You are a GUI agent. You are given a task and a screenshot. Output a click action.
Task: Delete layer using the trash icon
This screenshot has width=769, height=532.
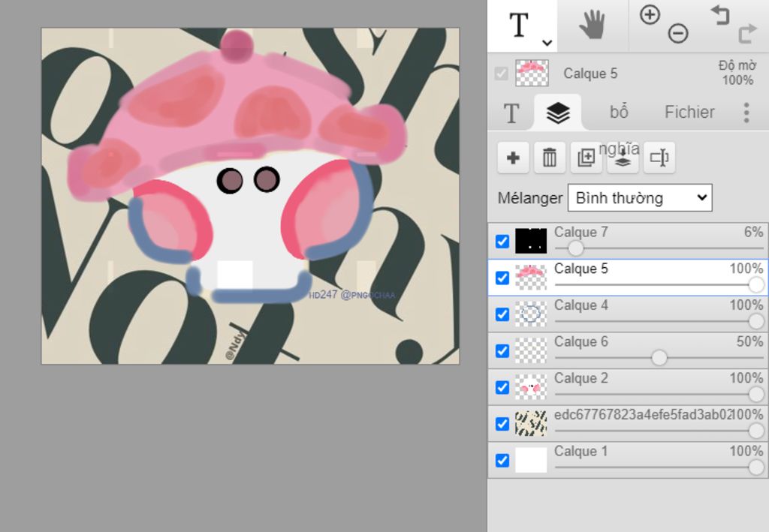pyautogui.click(x=550, y=158)
